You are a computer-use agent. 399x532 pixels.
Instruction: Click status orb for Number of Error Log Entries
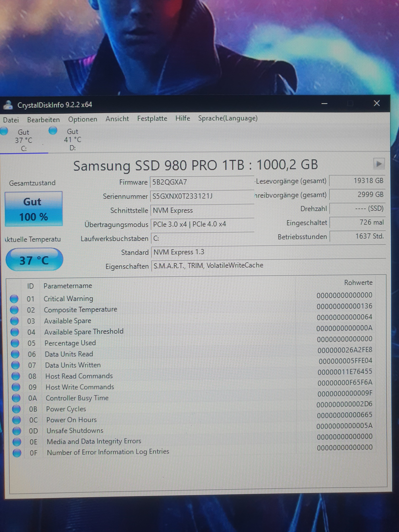click(17, 453)
